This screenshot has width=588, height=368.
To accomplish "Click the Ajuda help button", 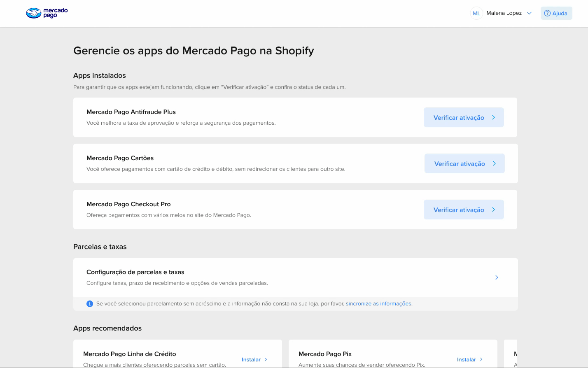I will pos(556,13).
